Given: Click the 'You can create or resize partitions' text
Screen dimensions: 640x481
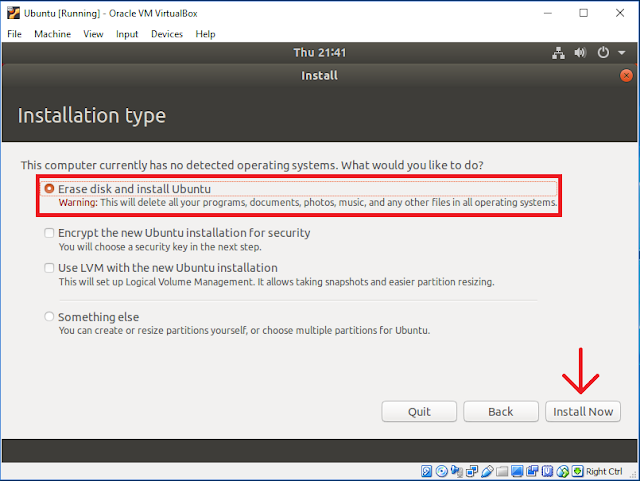Looking at the screenshot, I should 244,330.
